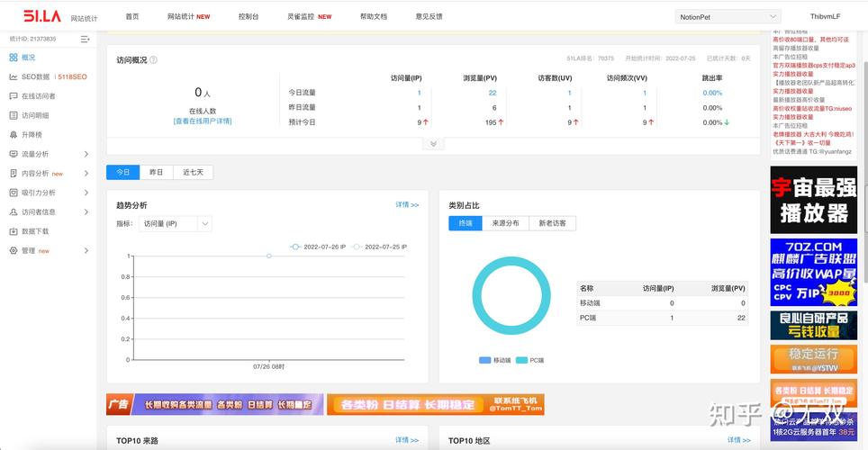This screenshot has width=868, height=450.
Task: Toggle the 2022-07-26 IP legend series
Action: click(318, 247)
